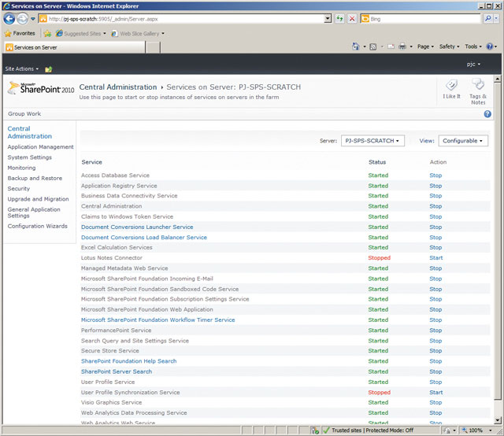Click the RSS Feeds toolbar icon
The width and height of the screenshot is (504, 436).
[x=372, y=47]
